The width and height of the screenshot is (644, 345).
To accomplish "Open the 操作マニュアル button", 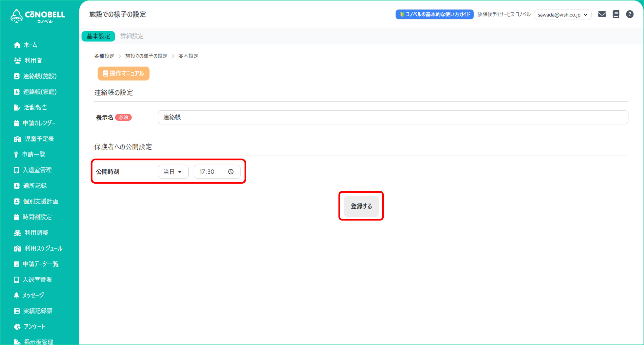I will coord(124,73).
